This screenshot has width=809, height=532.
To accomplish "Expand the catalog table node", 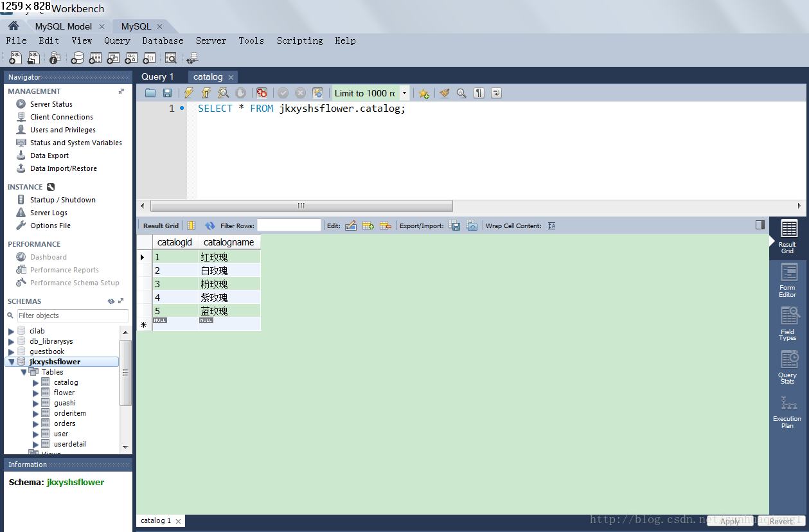I will coord(35,383).
